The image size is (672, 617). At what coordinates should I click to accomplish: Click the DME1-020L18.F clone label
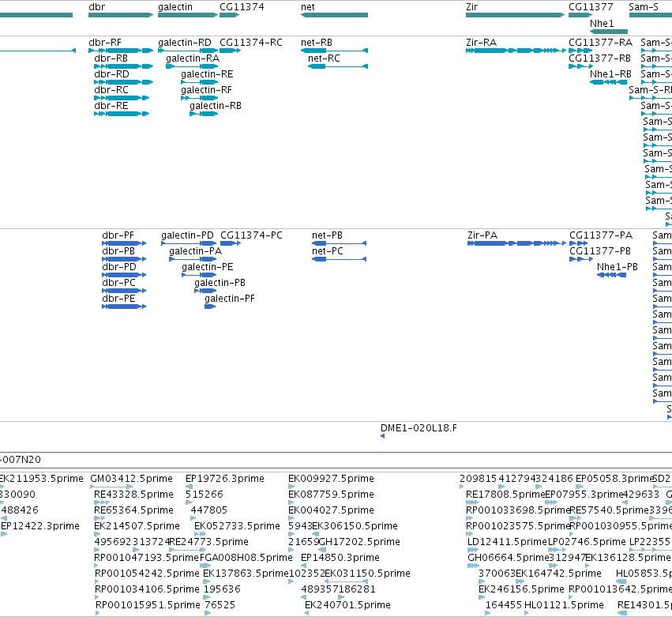(x=419, y=428)
